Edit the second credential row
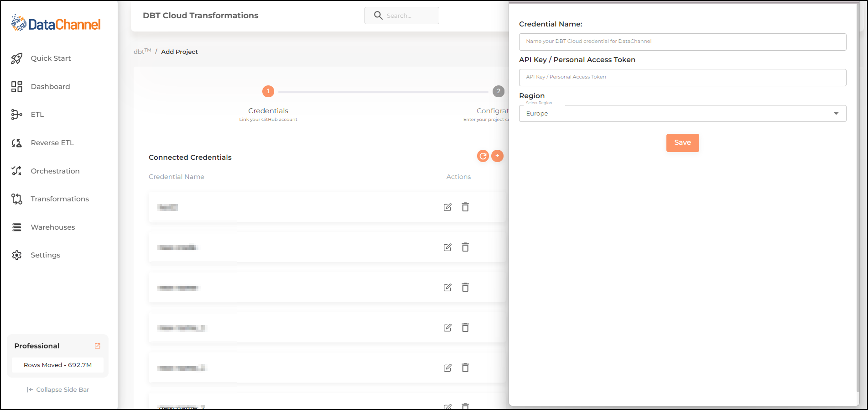This screenshot has width=868, height=410. [447, 247]
